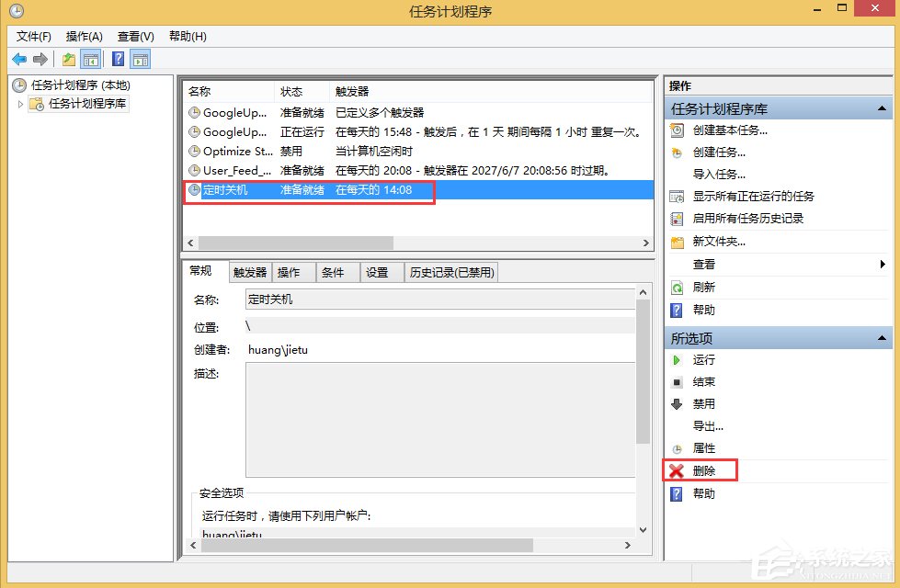Open the 操作(A) menu
This screenshot has width=900, height=588.
click(x=83, y=36)
